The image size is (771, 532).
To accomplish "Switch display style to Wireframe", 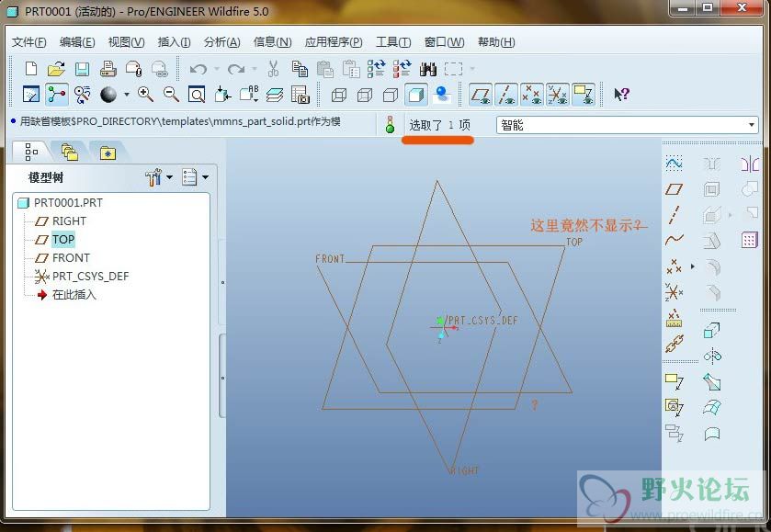I will (339, 95).
